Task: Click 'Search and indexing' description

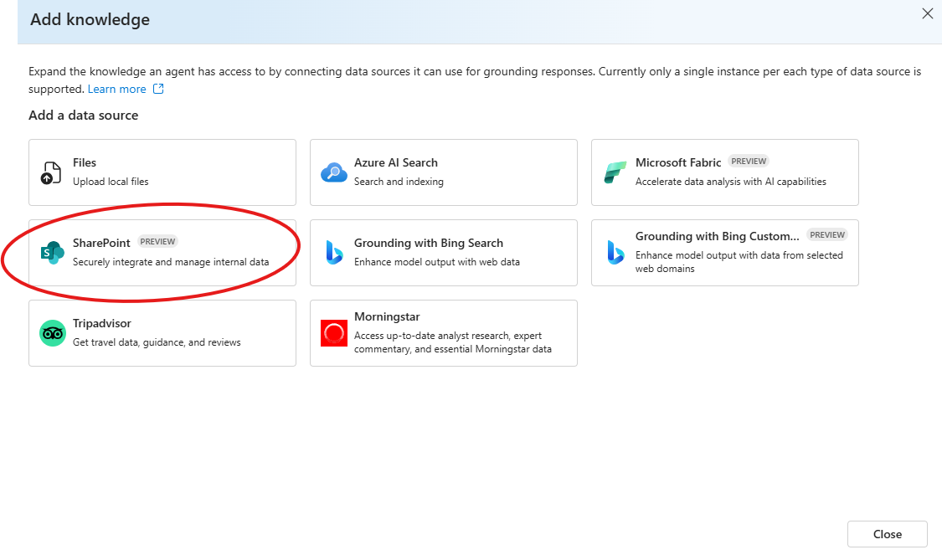Action: [x=399, y=182]
